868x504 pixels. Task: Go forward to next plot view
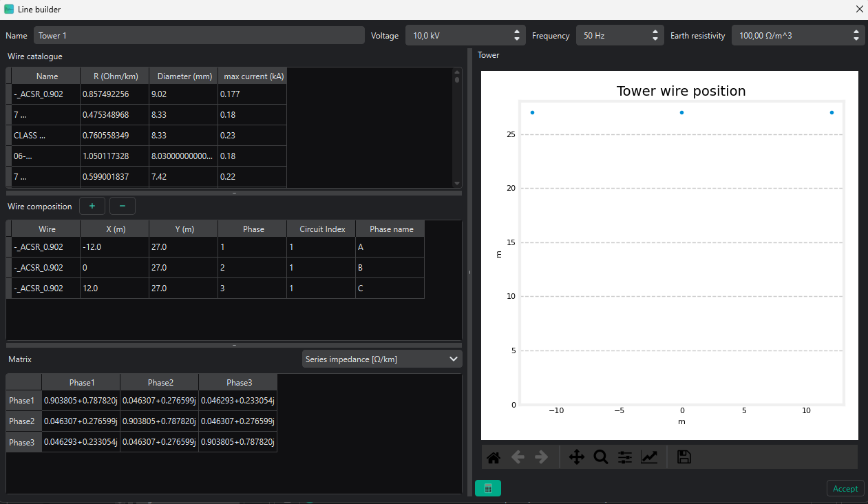point(542,457)
